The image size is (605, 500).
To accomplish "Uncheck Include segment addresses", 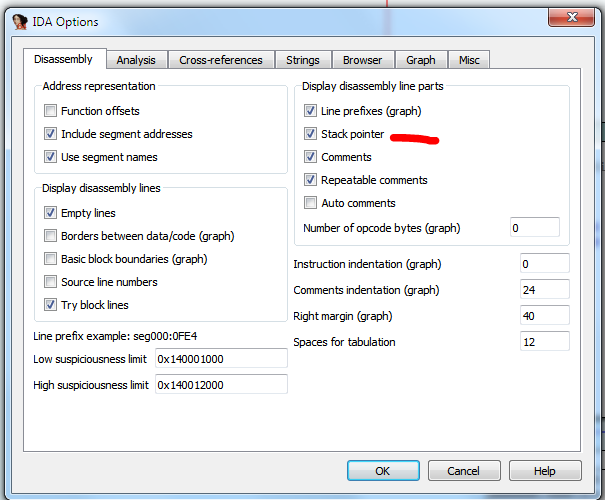I will tap(51, 134).
